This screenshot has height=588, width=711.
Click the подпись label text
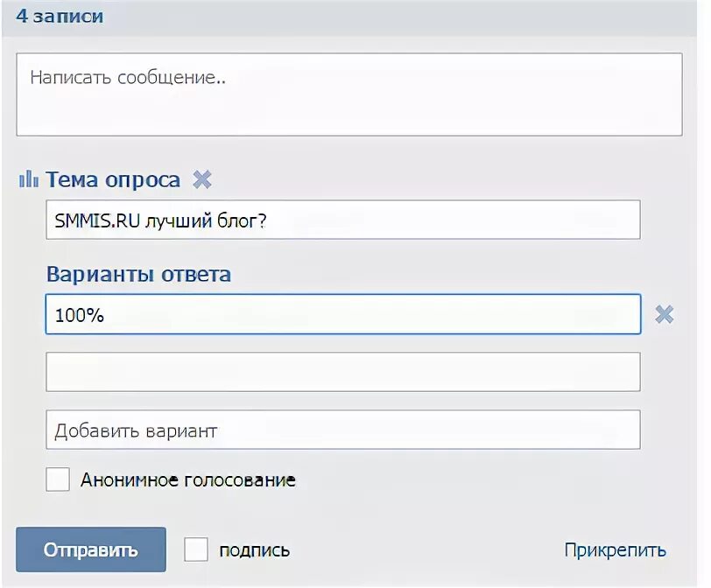click(x=255, y=550)
